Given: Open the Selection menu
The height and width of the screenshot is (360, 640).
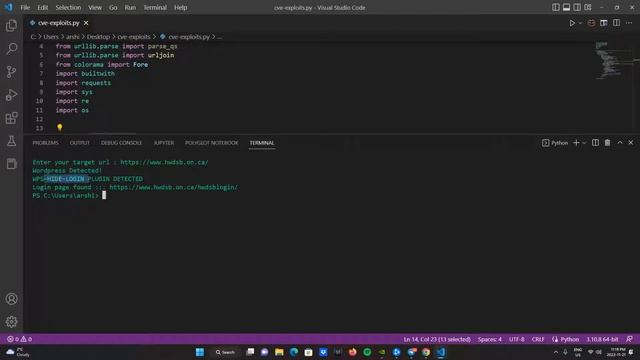Looking at the screenshot, I should (68, 7).
